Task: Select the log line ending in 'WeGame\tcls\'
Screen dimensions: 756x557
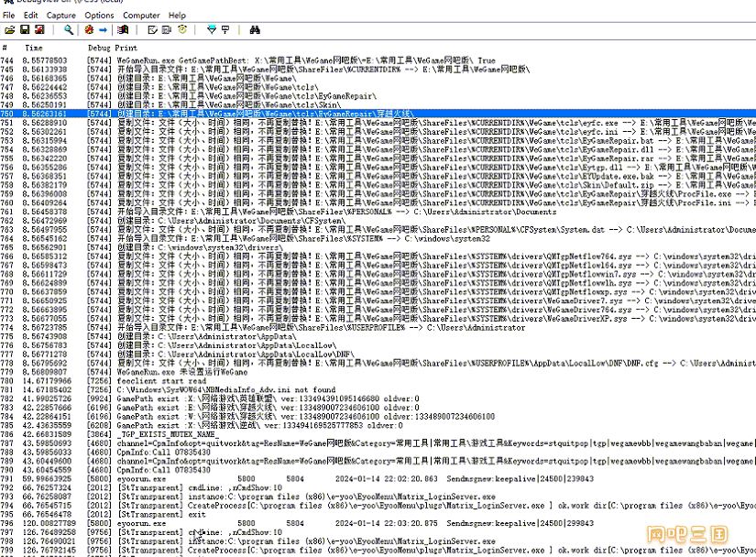Action: tap(378, 87)
